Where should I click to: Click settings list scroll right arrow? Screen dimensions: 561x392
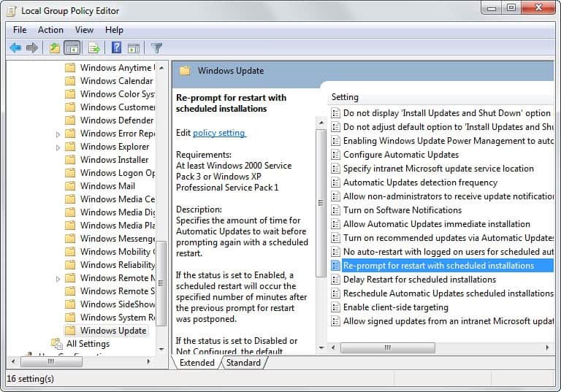[x=547, y=347]
